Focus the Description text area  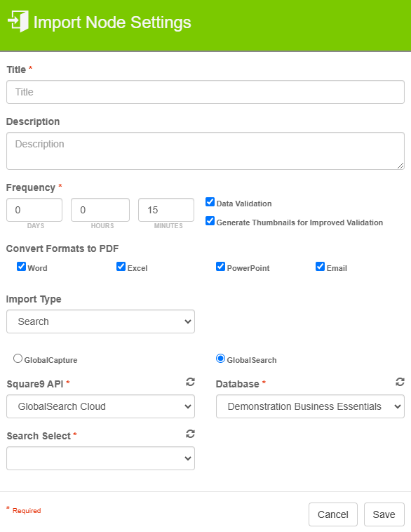point(205,151)
